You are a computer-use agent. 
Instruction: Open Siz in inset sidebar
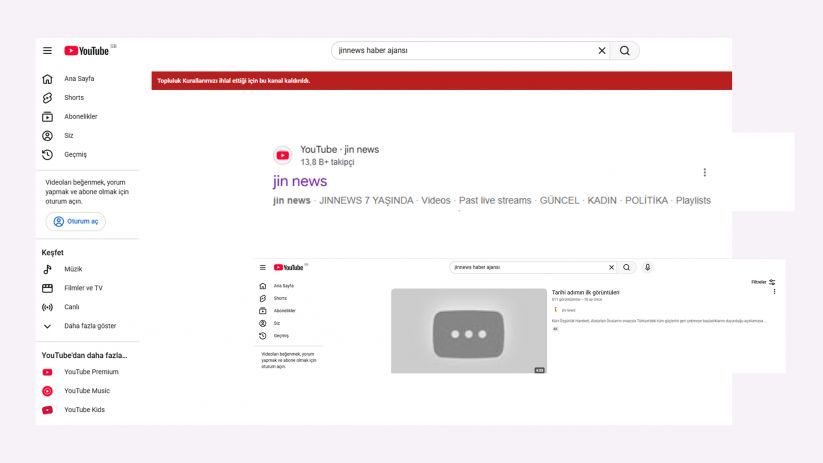[x=277, y=323]
